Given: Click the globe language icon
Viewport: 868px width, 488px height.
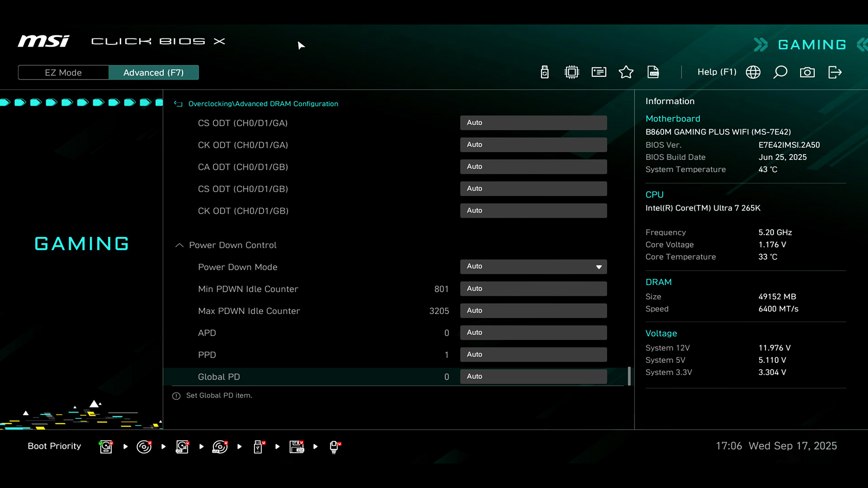Looking at the screenshot, I should (x=753, y=72).
